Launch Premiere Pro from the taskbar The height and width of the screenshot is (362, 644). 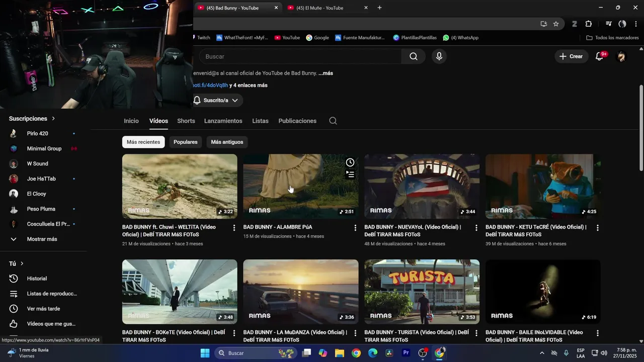click(x=406, y=353)
